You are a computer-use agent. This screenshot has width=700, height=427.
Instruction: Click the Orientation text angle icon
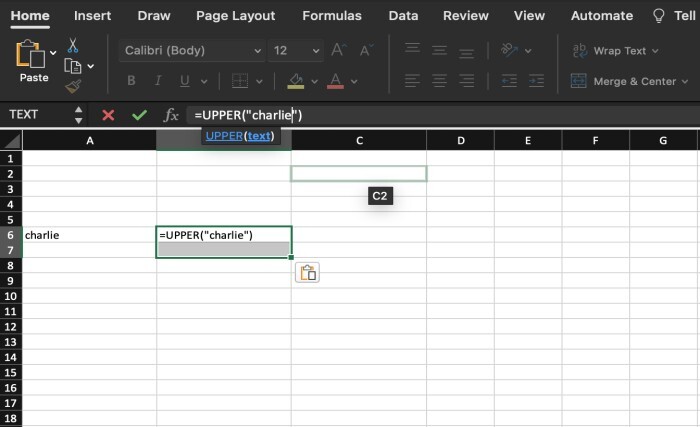509,50
